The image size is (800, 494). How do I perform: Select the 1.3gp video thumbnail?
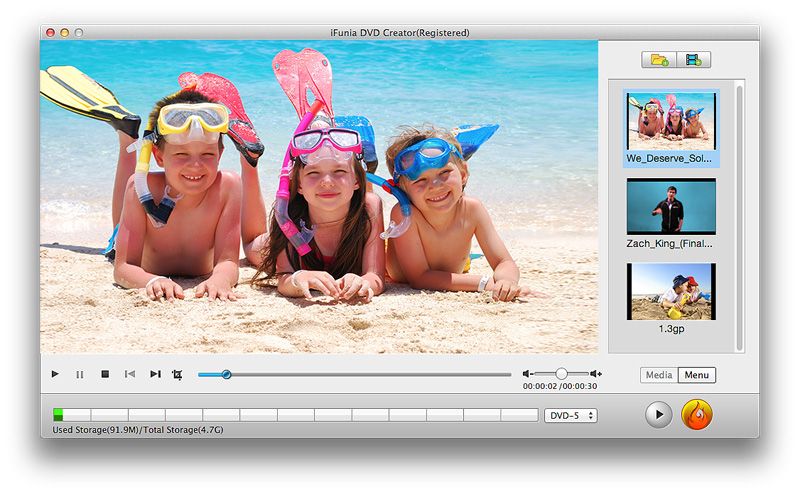pyautogui.click(x=671, y=292)
